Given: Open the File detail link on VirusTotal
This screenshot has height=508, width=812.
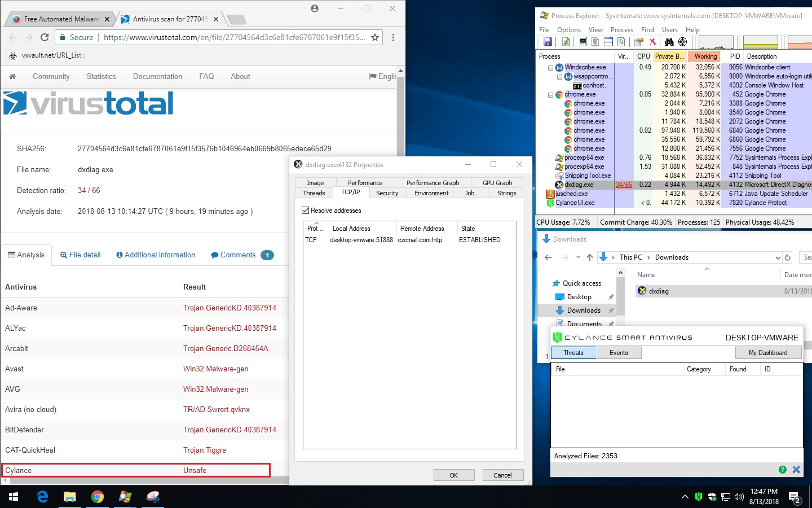Looking at the screenshot, I should [81, 255].
